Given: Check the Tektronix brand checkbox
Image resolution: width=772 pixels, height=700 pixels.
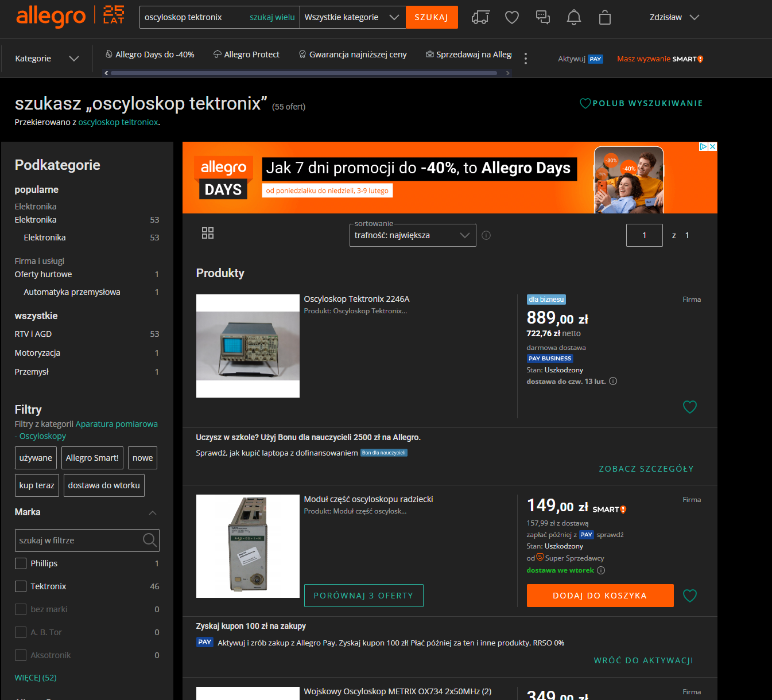Looking at the screenshot, I should [x=21, y=586].
